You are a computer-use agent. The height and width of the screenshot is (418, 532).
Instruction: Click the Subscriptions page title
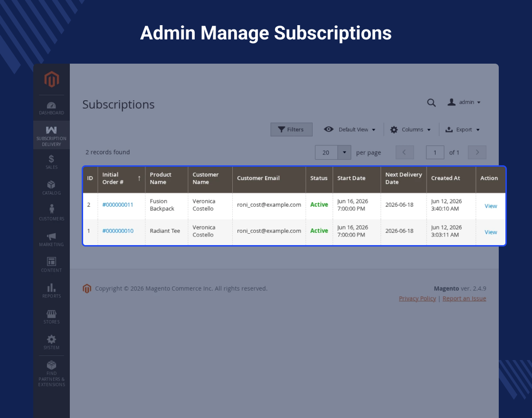118,104
